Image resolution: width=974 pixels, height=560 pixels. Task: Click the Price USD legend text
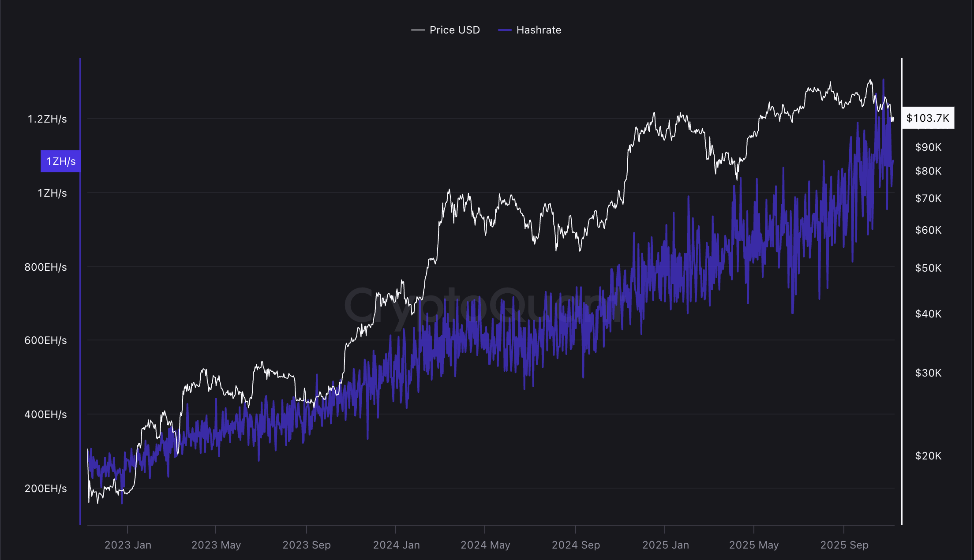click(454, 30)
